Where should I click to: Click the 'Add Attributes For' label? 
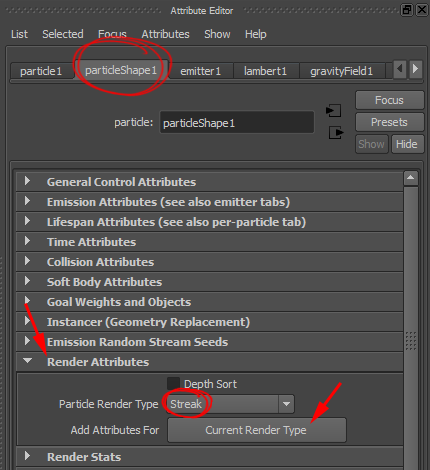click(115, 430)
